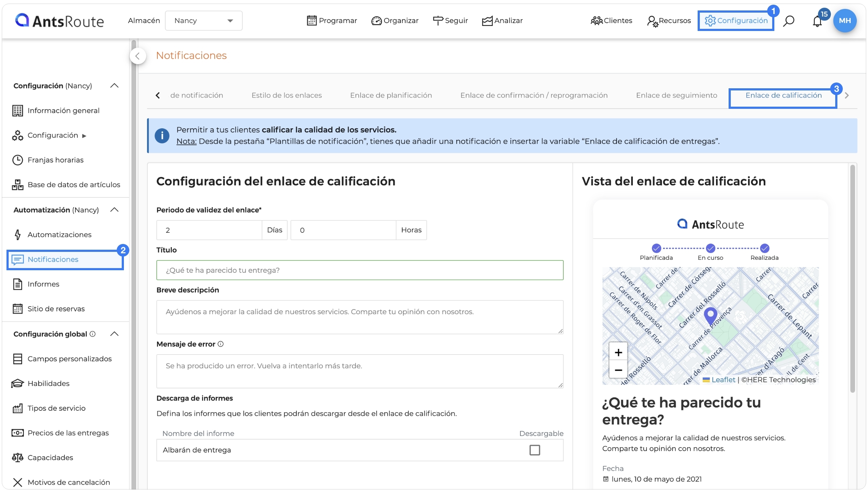Open the partially hidden 'de notificación' tab
868x494 pixels.
197,95
